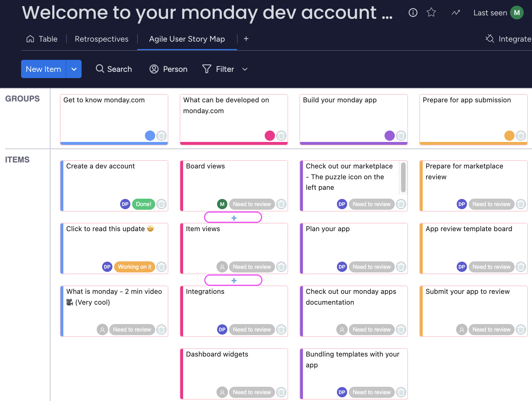Click trash icon on Integrations card
The image size is (532, 401).
(281, 329)
